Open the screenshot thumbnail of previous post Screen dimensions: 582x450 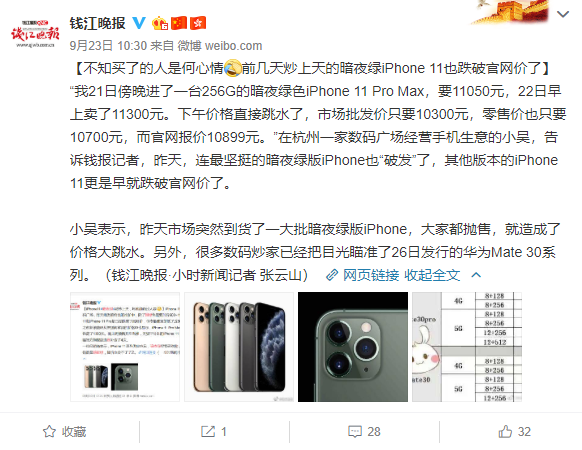(125, 347)
